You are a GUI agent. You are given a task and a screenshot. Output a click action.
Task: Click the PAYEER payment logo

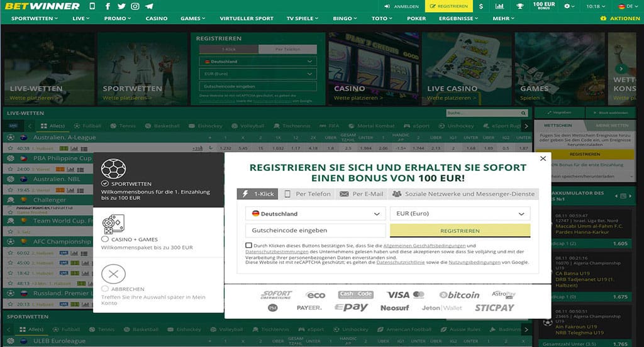[309, 307]
